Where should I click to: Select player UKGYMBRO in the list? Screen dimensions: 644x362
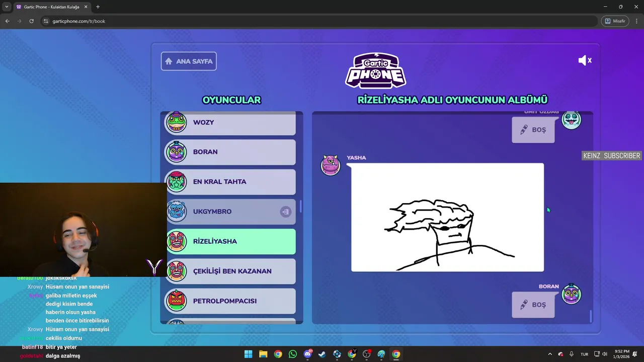click(x=231, y=212)
